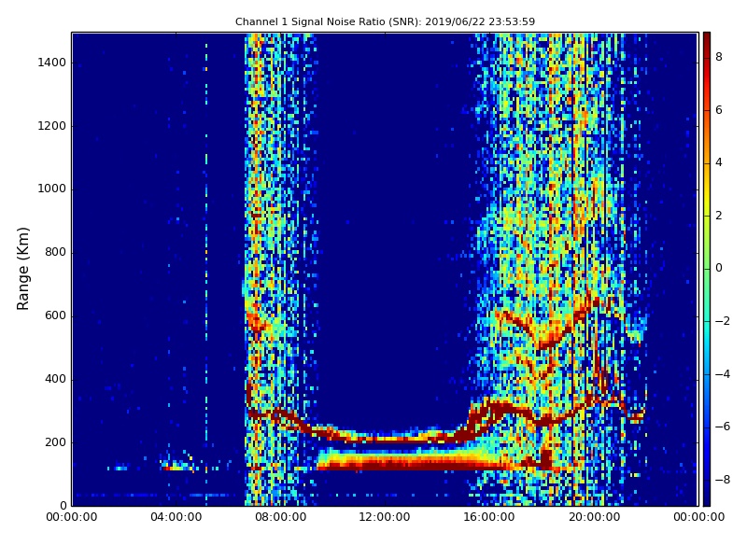Click the colorbar label −8

(723, 480)
